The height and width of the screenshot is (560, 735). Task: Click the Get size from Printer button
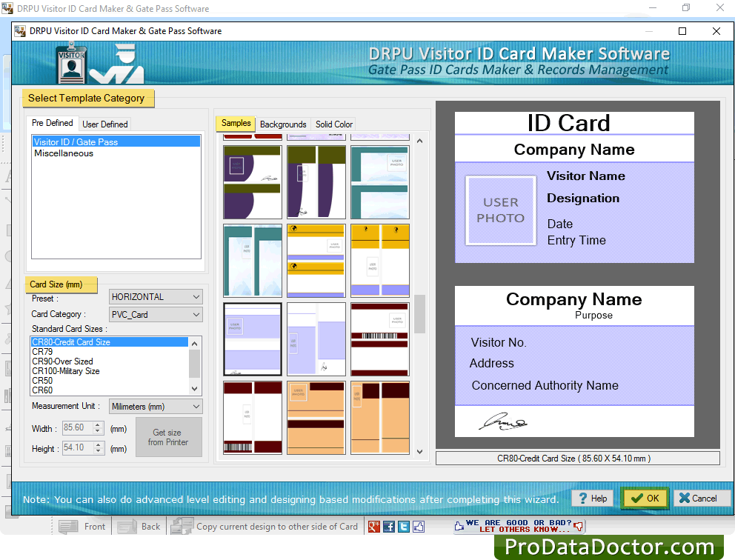click(x=169, y=437)
